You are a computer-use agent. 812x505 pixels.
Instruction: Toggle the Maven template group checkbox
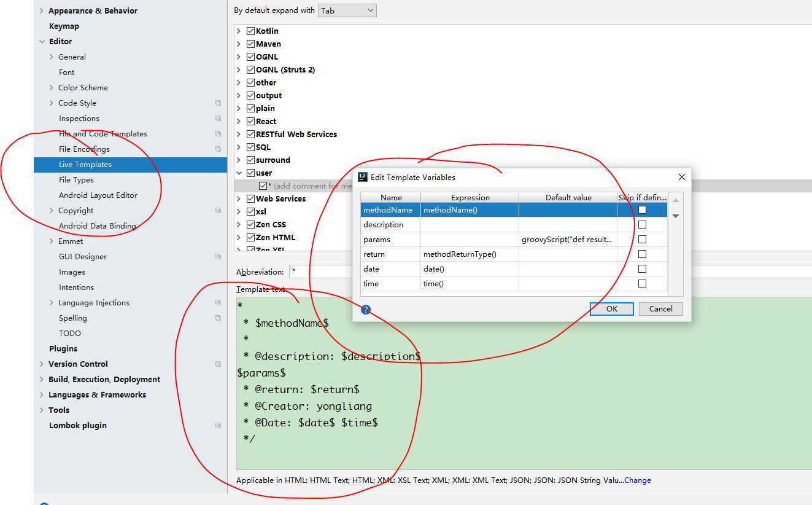click(250, 44)
